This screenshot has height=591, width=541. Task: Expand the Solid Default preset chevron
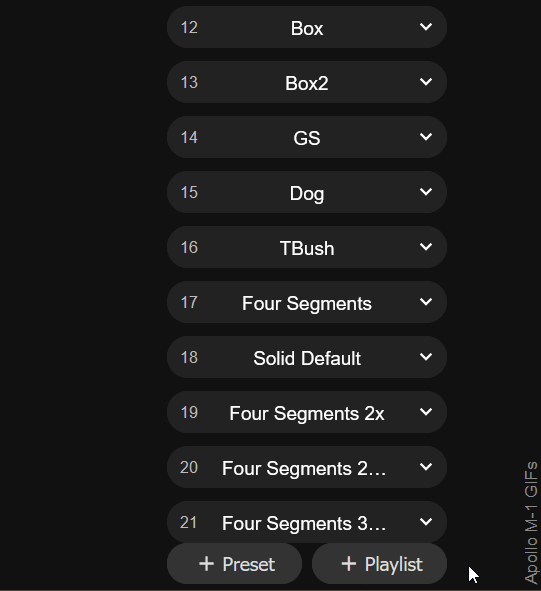click(426, 357)
